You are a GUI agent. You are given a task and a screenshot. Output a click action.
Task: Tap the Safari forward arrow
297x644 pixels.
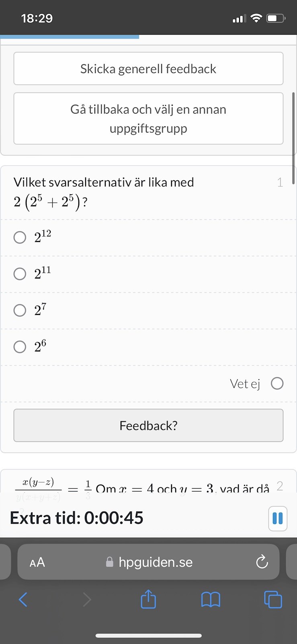click(x=87, y=600)
